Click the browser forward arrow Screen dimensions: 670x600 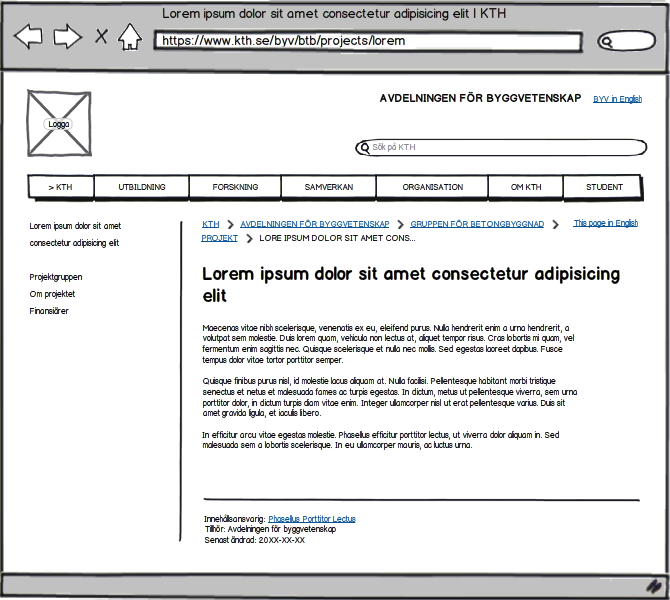[68, 36]
